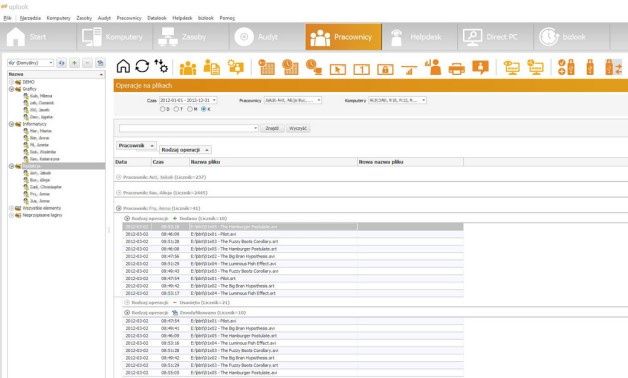628x378 pixels.
Task: Collapse the third Pracownik group with Licznik 41
Action: point(119,208)
